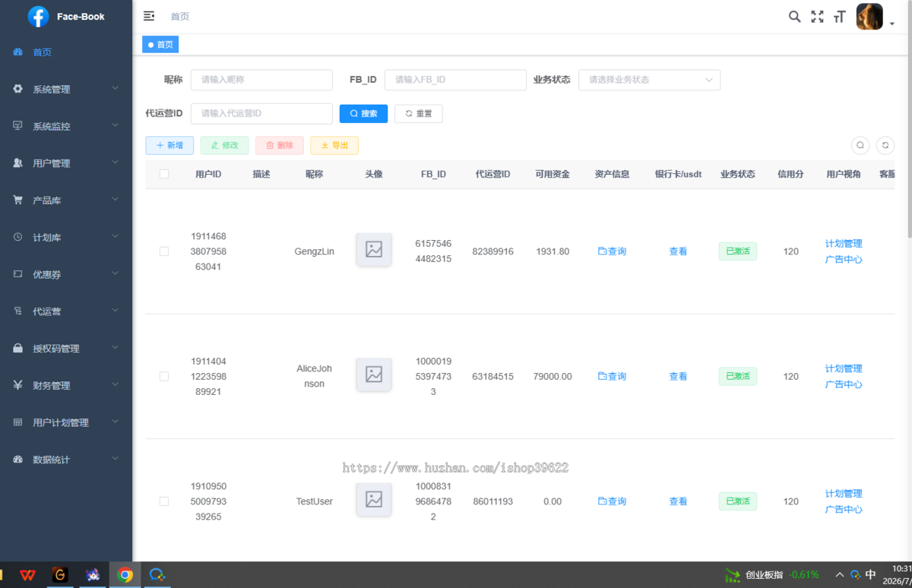The image size is (912, 588).
Task: Click the 用户计划管理 table icon in sidebar
Action: 17,422
